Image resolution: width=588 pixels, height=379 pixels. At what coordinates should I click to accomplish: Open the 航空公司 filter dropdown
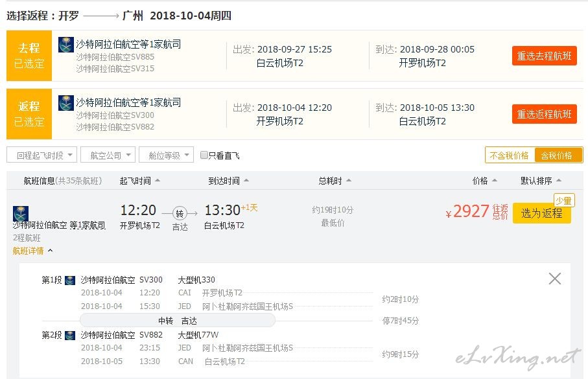click(x=108, y=155)
